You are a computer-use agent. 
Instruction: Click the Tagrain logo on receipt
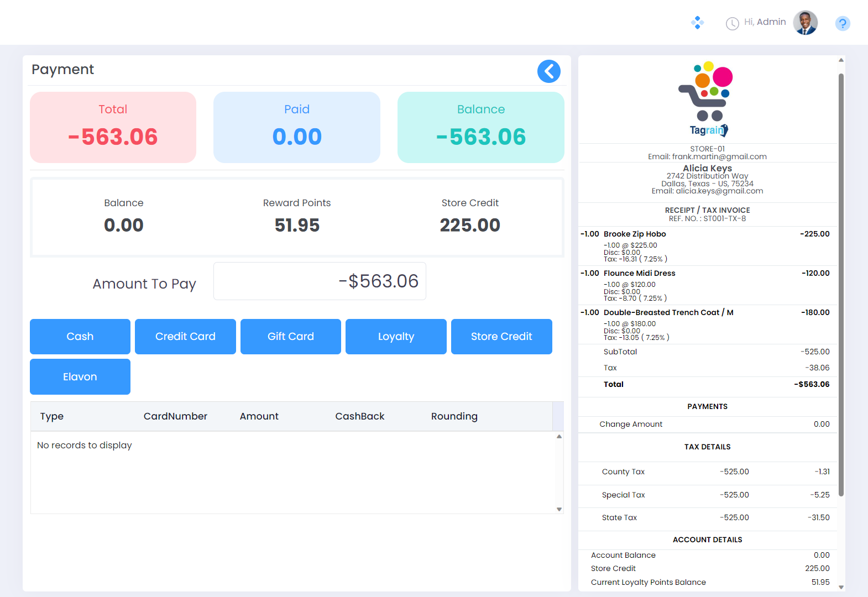707,99
